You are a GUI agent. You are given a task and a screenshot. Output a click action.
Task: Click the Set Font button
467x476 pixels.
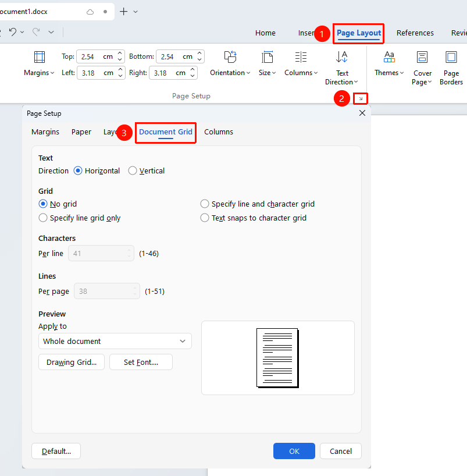[141, 362]
